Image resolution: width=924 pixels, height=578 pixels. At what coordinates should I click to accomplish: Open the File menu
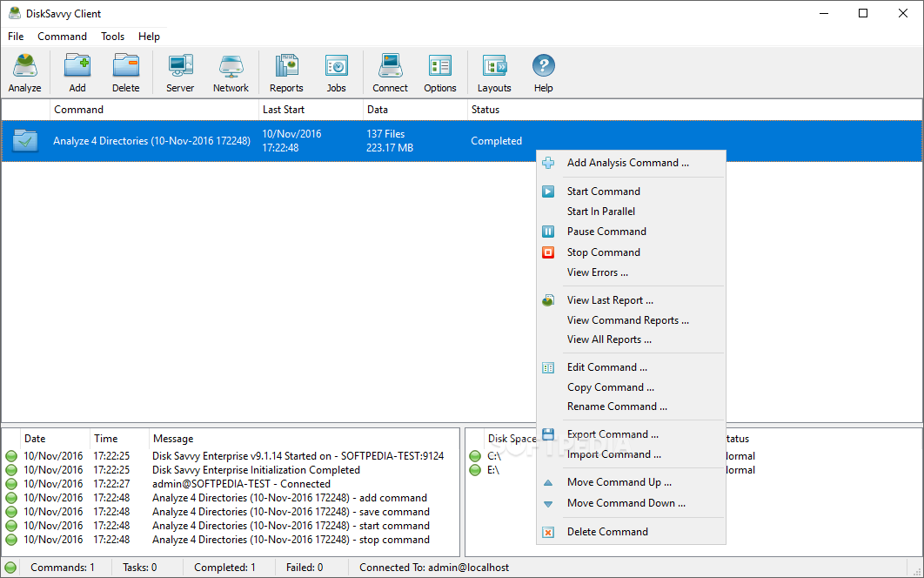click(x=16, y=37)
